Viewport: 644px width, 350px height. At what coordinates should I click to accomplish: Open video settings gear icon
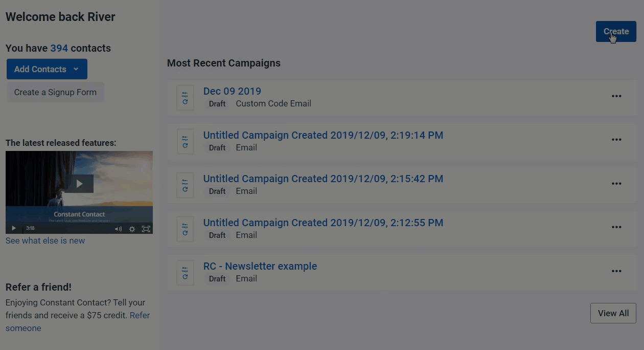tap(132, 229)
